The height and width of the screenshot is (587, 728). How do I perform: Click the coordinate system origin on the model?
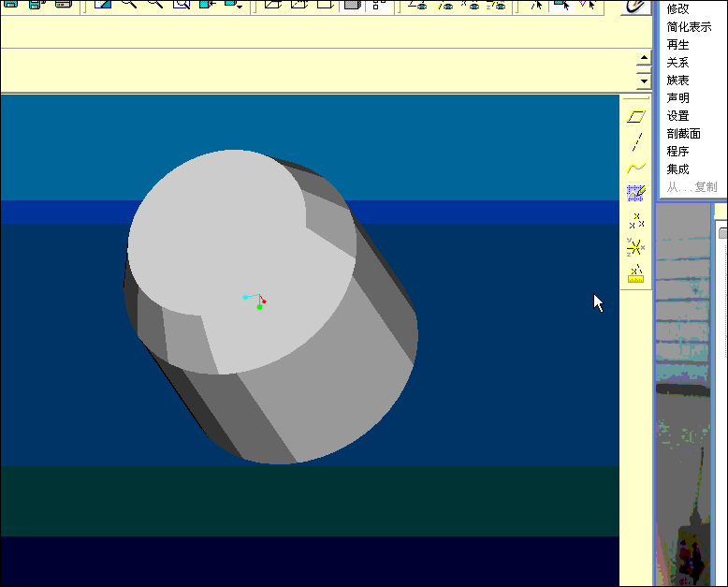pos(259,296)
